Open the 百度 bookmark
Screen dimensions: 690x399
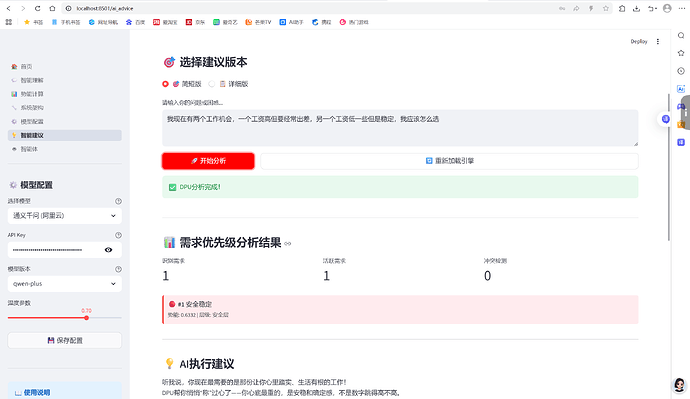136,22
